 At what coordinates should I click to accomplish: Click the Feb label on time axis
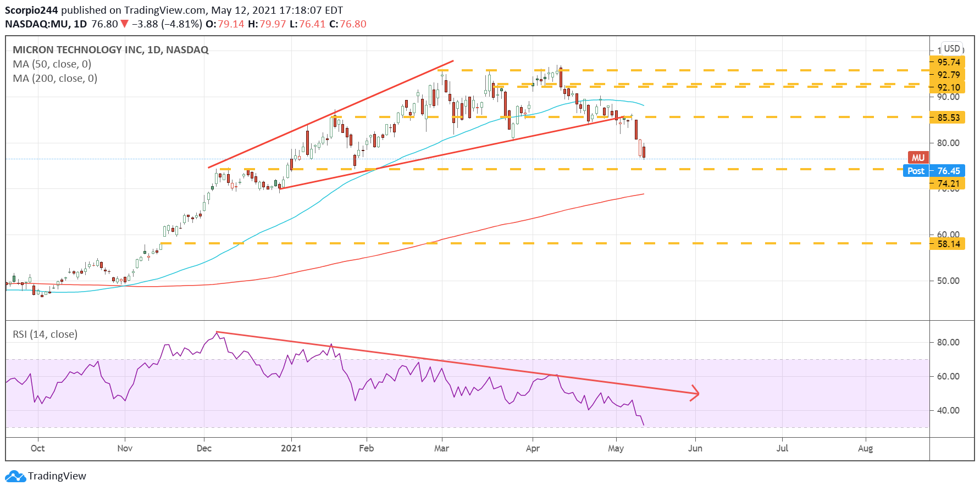(366, 448)
